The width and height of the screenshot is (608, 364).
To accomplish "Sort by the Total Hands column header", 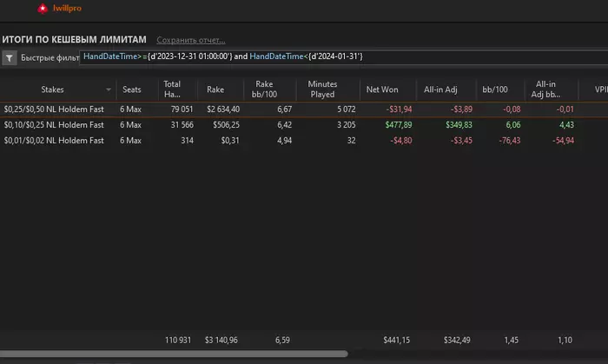I will click(x=172, y=89).
